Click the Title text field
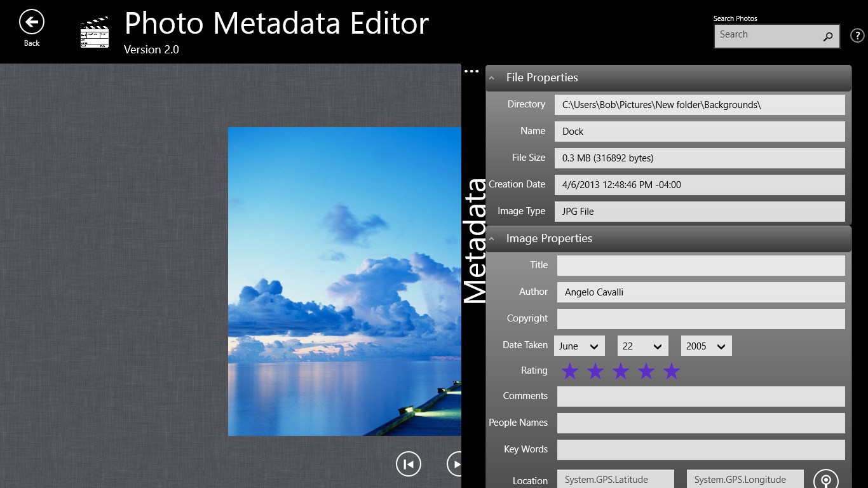This screenshot has width=868, height=488. click(x=700, y=266)
